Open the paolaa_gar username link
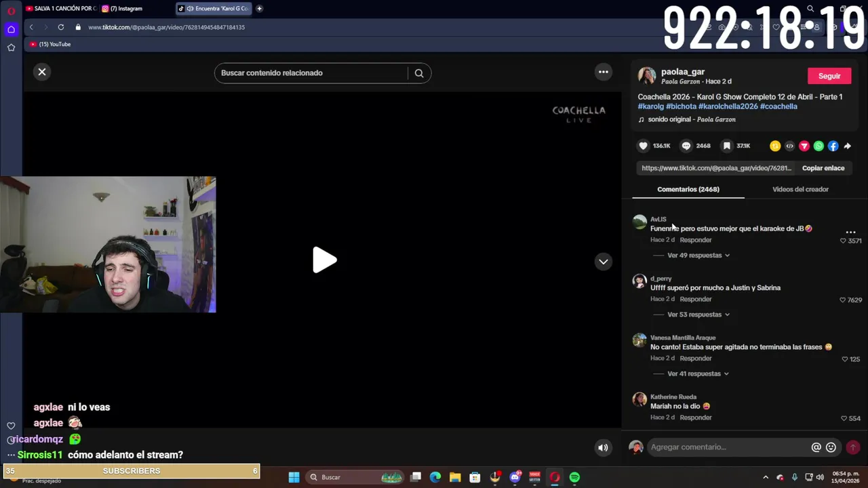Screen dimensions: 868x488 (x=683, y=72)
